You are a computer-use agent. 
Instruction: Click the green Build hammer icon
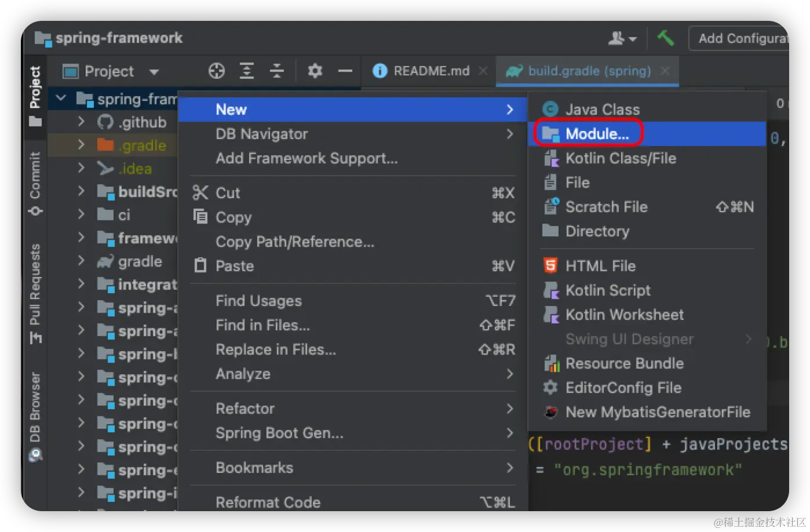click(x=666, y=38)
